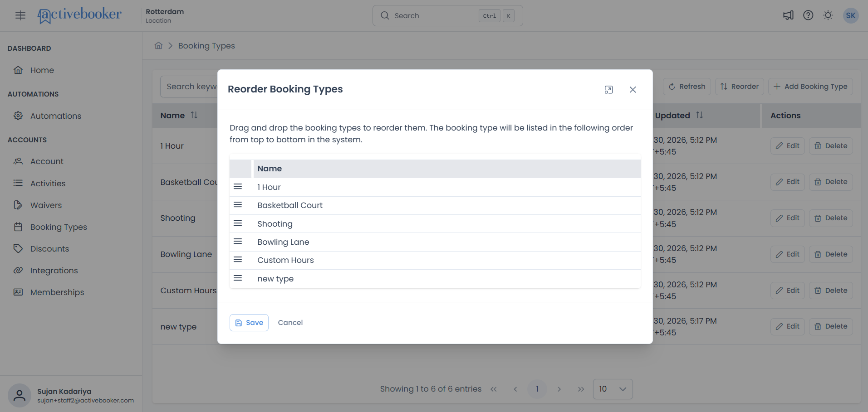Delete the Custom Hours booking type

pos(831,291)
